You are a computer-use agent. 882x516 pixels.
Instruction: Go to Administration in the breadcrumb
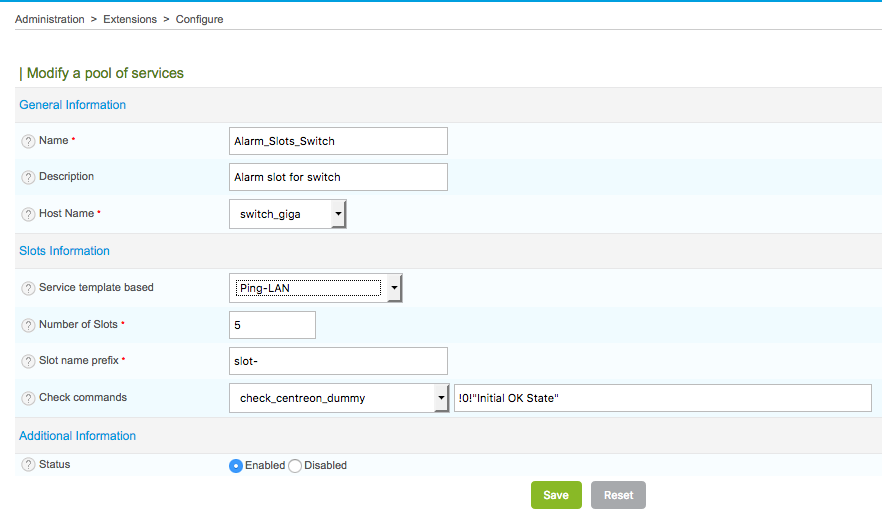pos(50,19)
